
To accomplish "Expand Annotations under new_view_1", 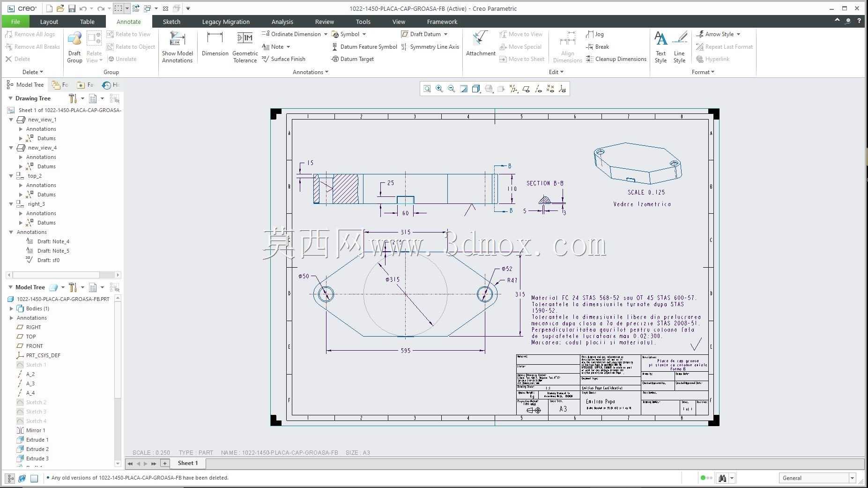I will (x=21, y=129).
